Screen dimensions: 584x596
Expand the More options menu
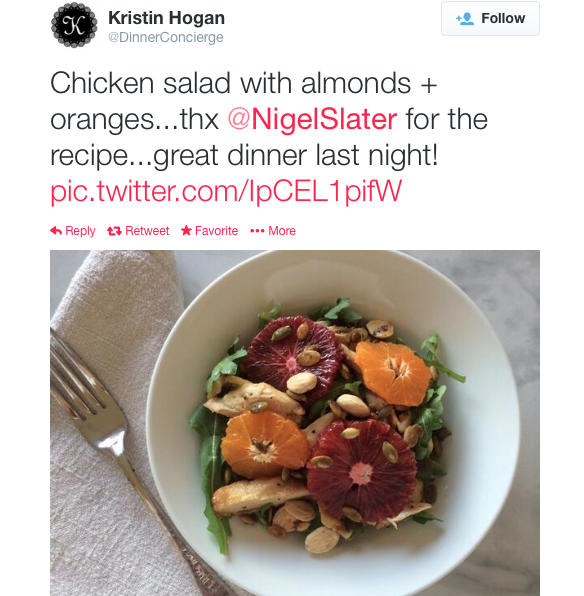coord(282,231)
